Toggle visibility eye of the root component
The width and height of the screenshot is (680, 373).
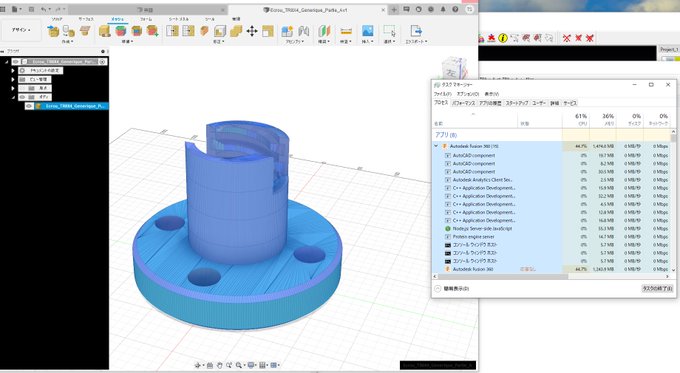[x=16, y=62]
